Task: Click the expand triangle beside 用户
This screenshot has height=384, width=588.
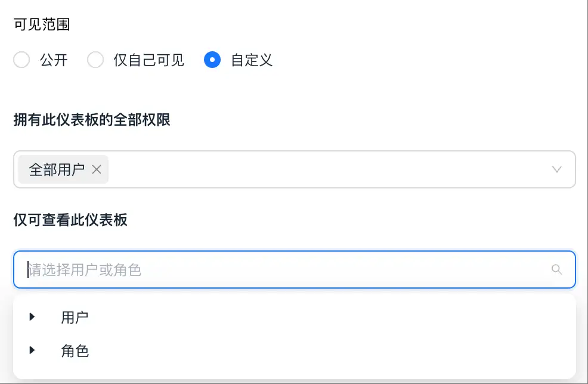Action: click(x=33, y=317)
